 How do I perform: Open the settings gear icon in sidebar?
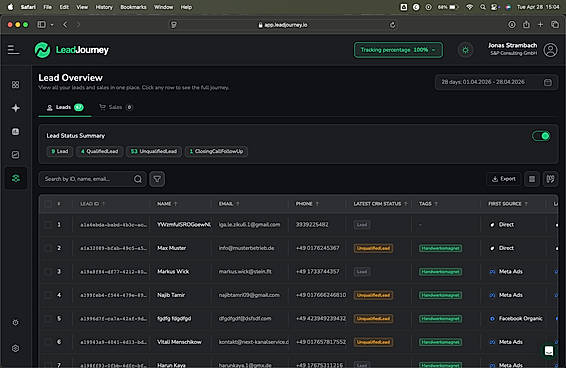pos(16,348)
